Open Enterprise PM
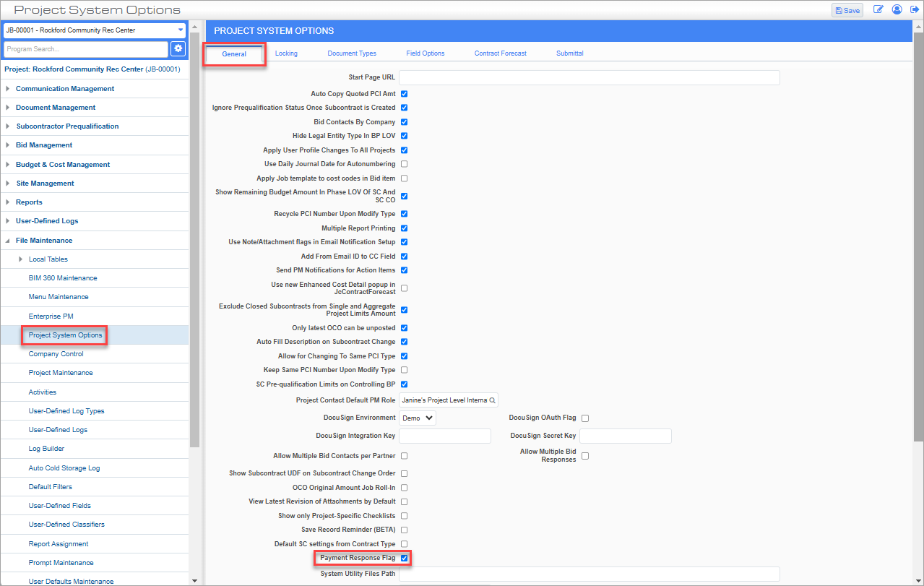 [x=51, y=316]
